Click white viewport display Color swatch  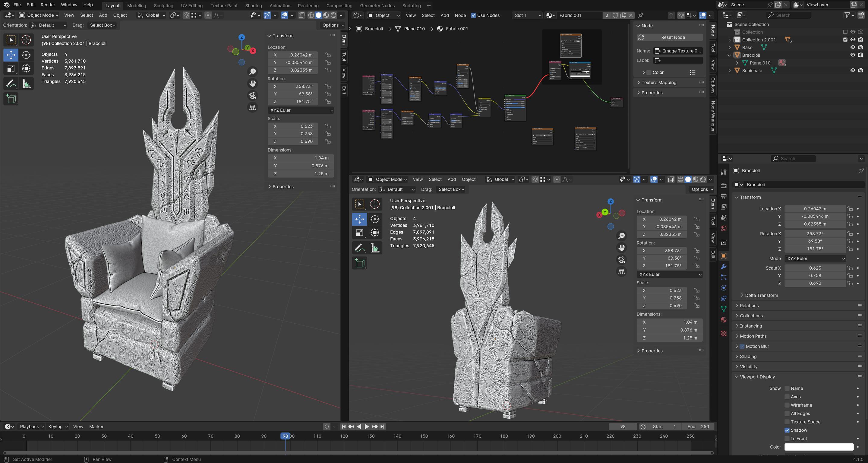pos(819,447)
